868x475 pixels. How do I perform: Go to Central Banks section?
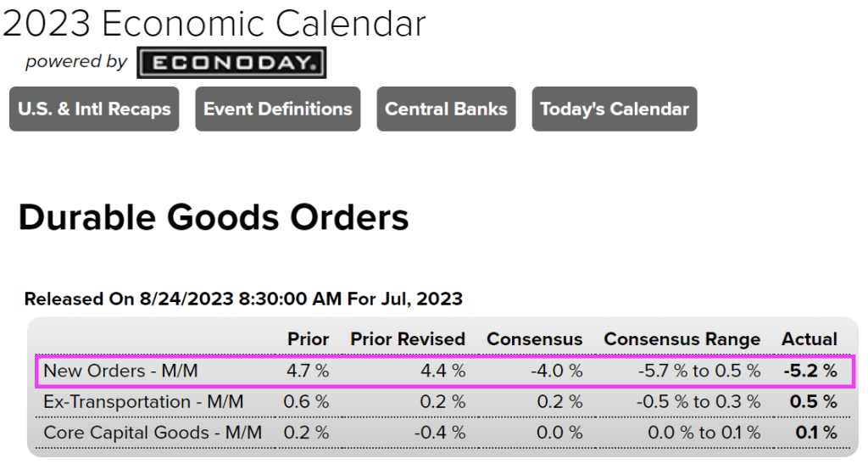[x=446, y=109]
